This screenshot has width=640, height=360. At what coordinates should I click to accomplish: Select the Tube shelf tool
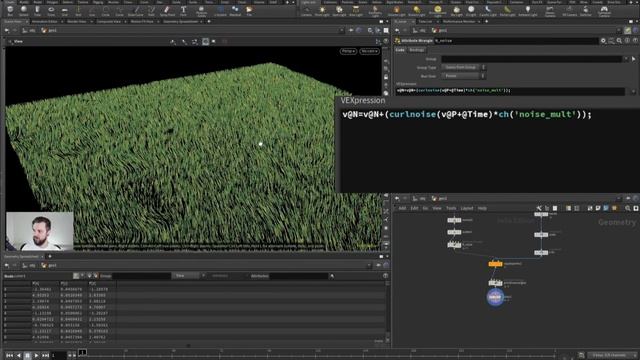[x=37, y=10]
